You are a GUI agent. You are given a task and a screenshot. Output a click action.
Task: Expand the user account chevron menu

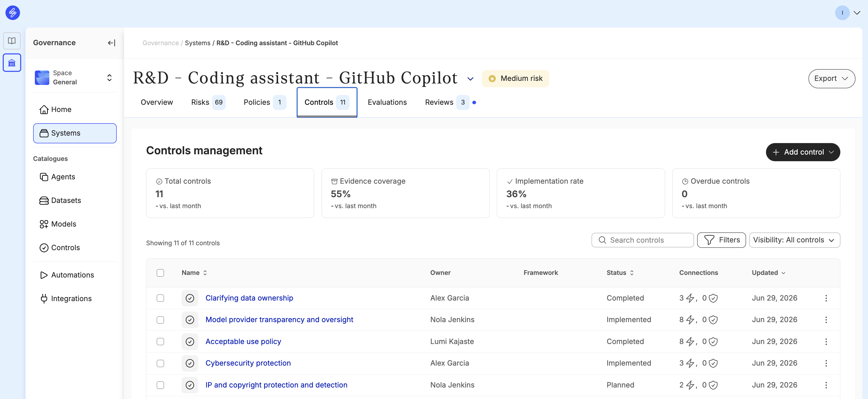coord(857,13)
